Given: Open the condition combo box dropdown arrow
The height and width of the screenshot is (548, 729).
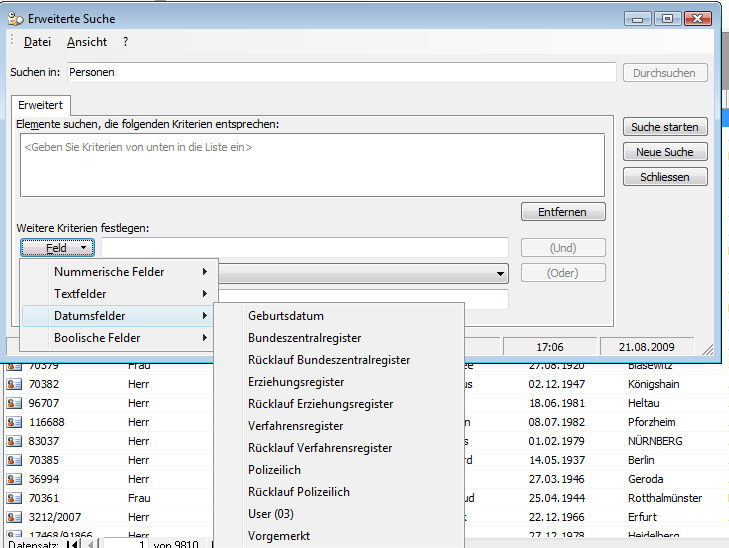Looking at the screenshot, I should 500,273.
